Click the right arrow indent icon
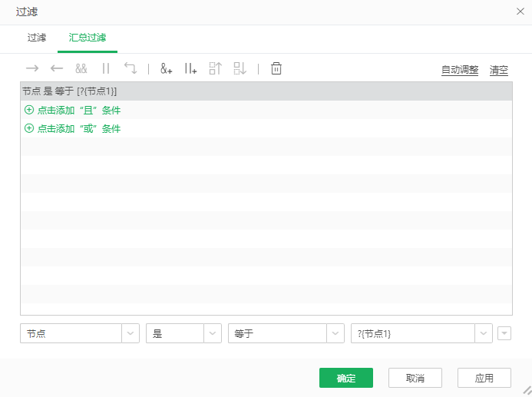The image size is (532, 397). point(32,68)
